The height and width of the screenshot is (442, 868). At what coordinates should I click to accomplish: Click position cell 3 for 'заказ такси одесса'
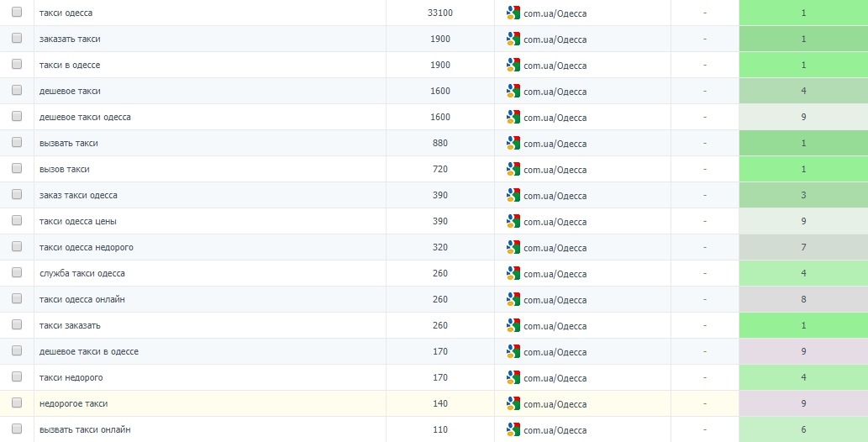[x=803, y=195]
